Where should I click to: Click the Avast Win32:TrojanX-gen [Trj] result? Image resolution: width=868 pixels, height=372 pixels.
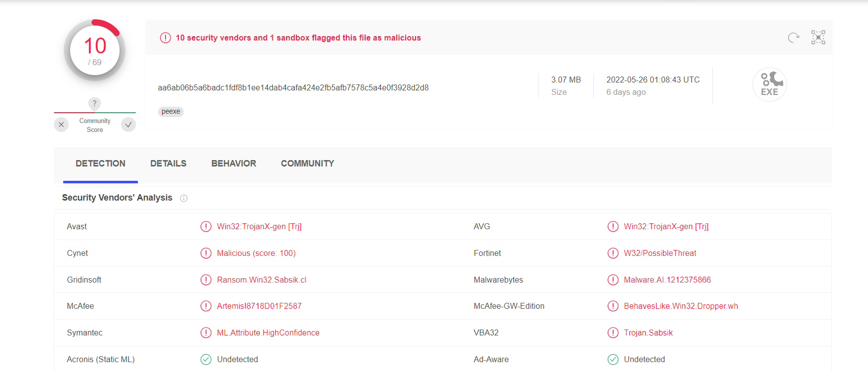tap(259, 226)
